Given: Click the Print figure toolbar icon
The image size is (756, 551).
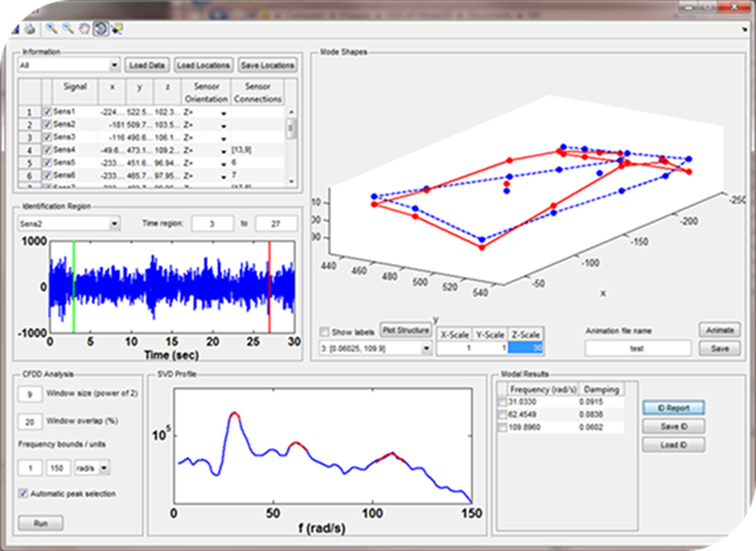Looking at the screenshot, I should [30, 29].
